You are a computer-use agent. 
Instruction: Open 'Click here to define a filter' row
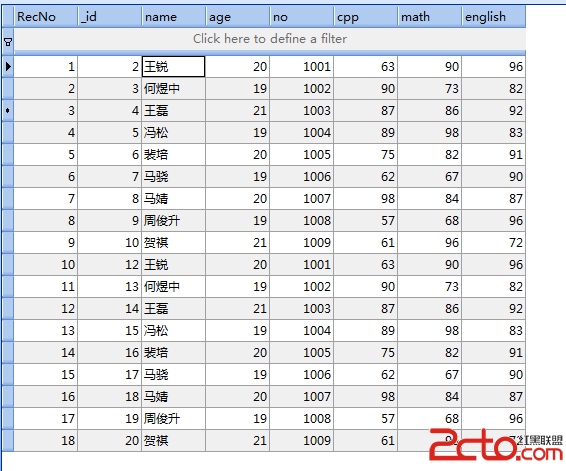[270, 39]
